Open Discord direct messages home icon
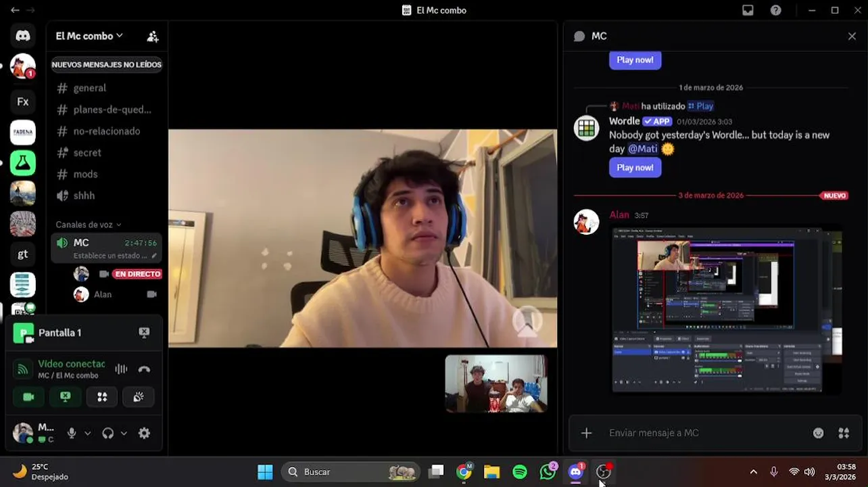868x487 pixels. 23,36
